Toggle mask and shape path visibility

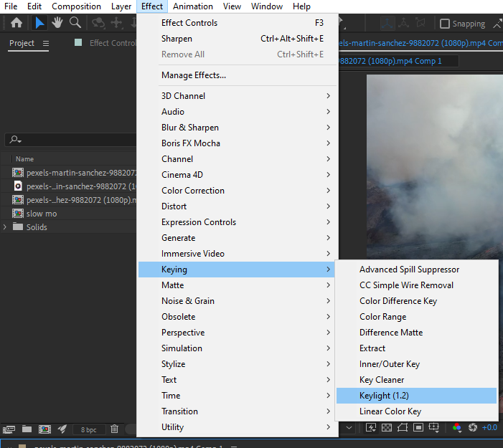(403, 427)
